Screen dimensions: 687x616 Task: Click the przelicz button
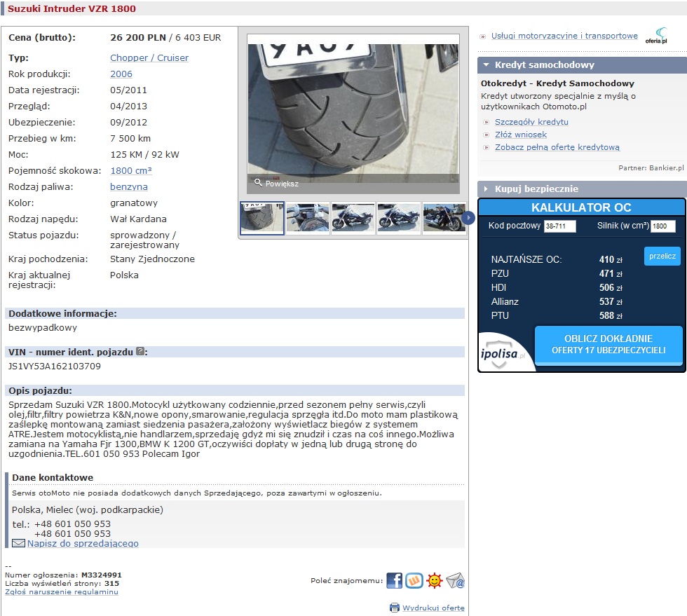pos(662,256)
